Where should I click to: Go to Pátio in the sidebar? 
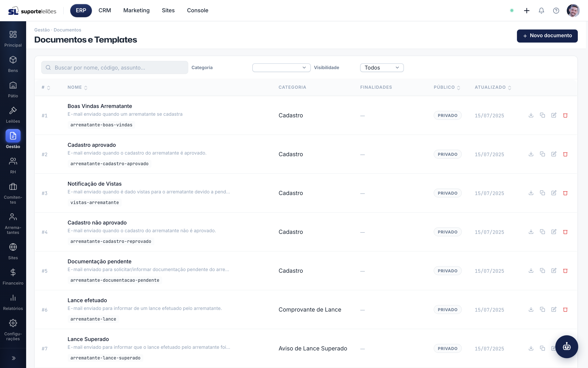pos(13,89)
